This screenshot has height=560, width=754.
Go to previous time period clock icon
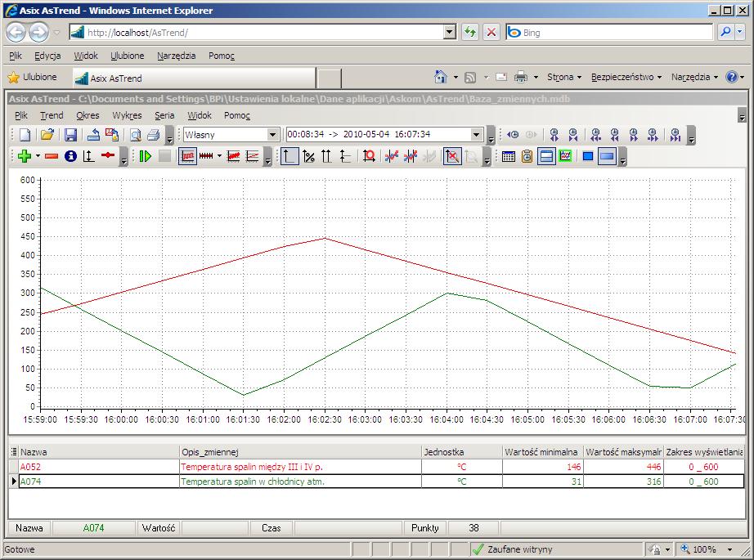(513, 135)
